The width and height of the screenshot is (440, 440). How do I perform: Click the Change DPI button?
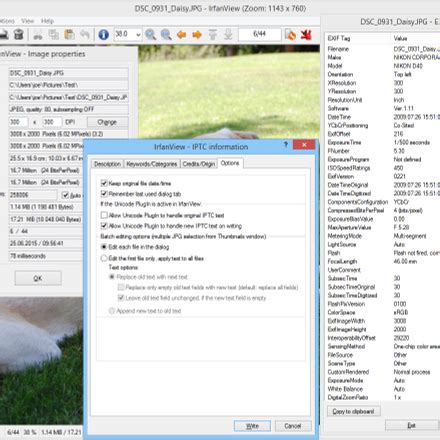point(107,122)
